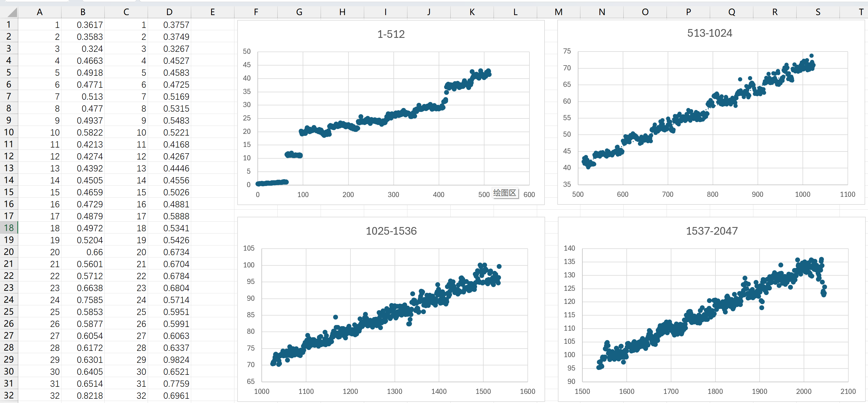Click the vertical axis label 50 in 1-512 chart

(x=247, y=51)
